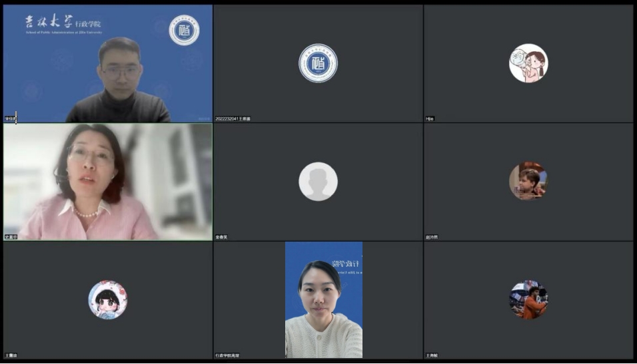Click the name label under the basketball avatar
Image resolution: width=637 pixels, height=364 pixels.
click(x=432, y=355)
